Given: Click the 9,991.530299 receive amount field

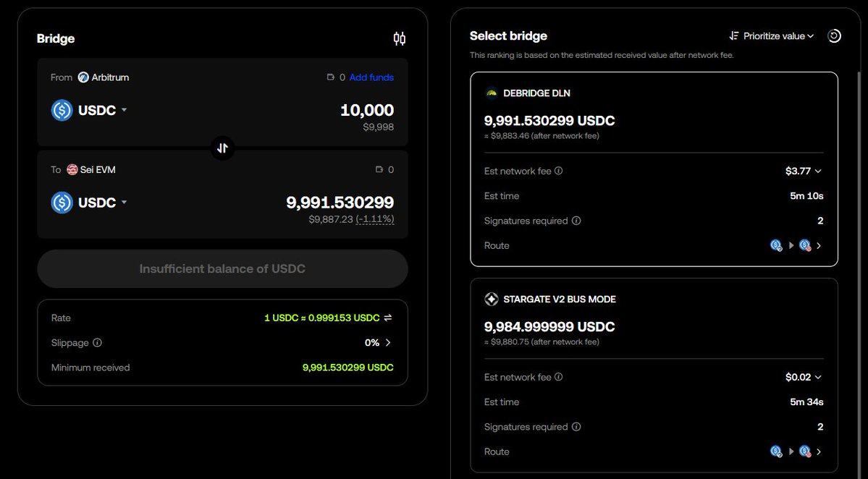Looking at the screenshot, I should pyautogui.click(x=340, y=203).
